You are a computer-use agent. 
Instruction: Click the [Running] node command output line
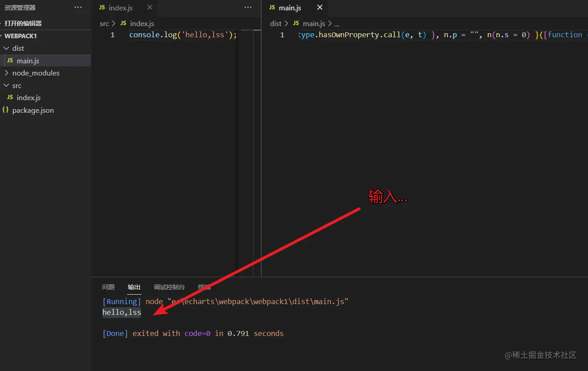pyautogui.click(x=225, y=301)
